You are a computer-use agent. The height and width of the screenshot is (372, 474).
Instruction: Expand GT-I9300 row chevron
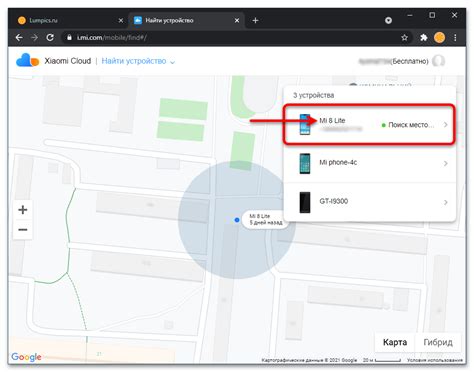pyautogui.click(x=446, y=202)
